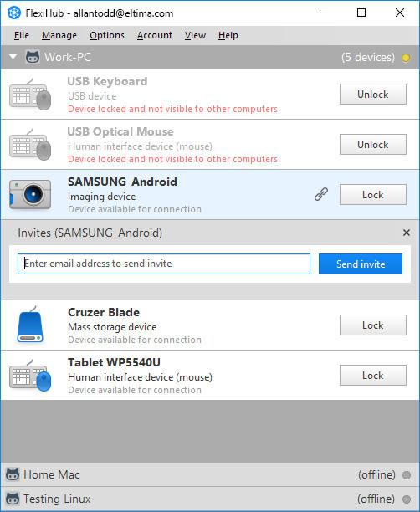This screenshot has width=420, height=512.
Task: Open the Options menu
Action: pyautogui.click(x=107, y=35)
